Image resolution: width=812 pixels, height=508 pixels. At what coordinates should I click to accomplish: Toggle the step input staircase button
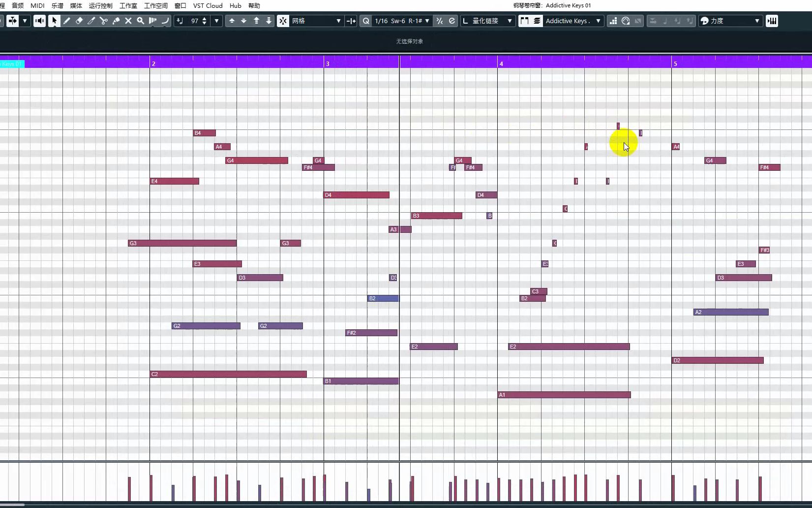click(x=613, y=21)
